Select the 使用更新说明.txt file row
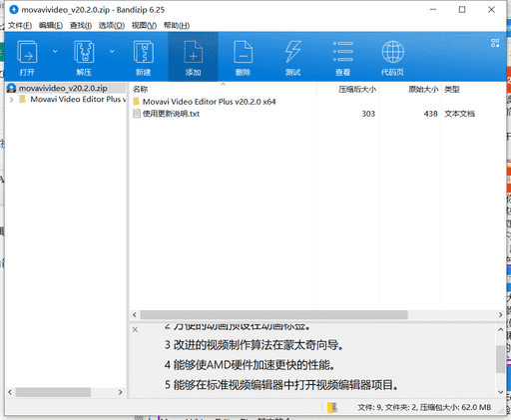This screenshot has width=511, height=420. [x=171, y=114]
